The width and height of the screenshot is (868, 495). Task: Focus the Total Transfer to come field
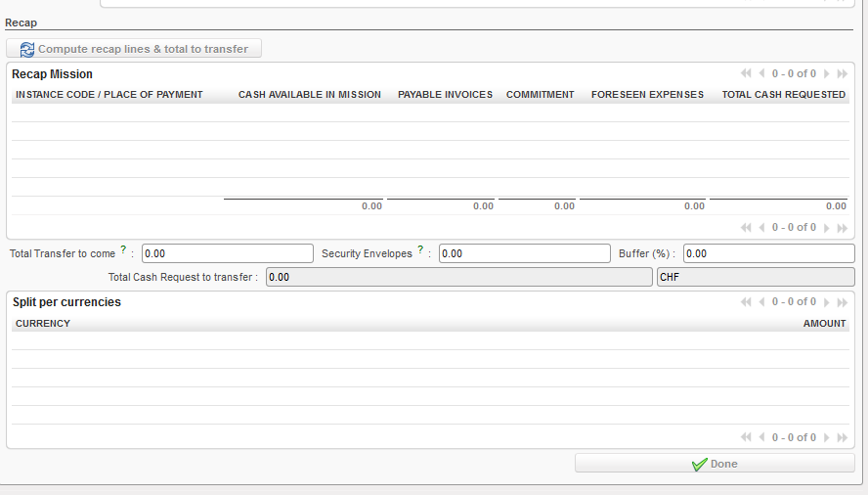pos(227,254)
